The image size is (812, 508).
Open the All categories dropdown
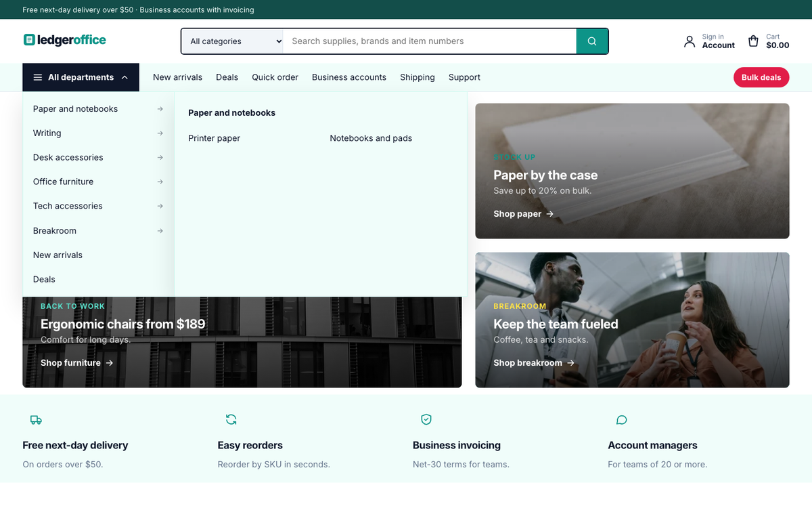pos(232,41)
